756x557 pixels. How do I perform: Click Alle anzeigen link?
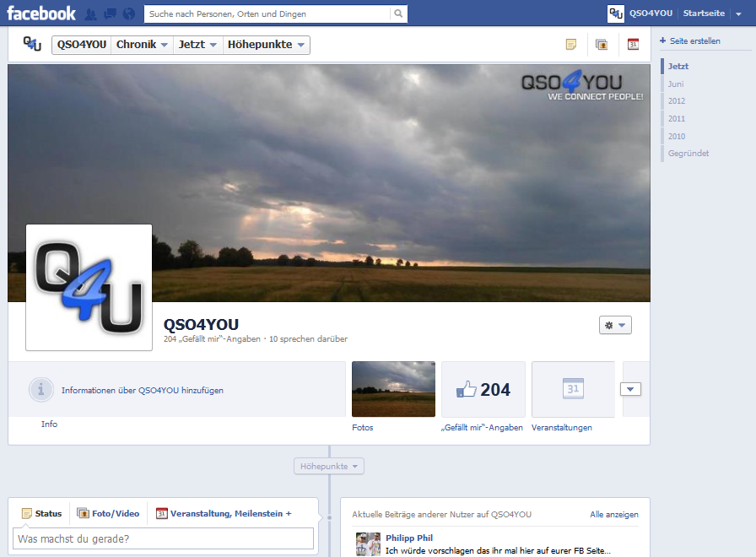tap(613, 515)
